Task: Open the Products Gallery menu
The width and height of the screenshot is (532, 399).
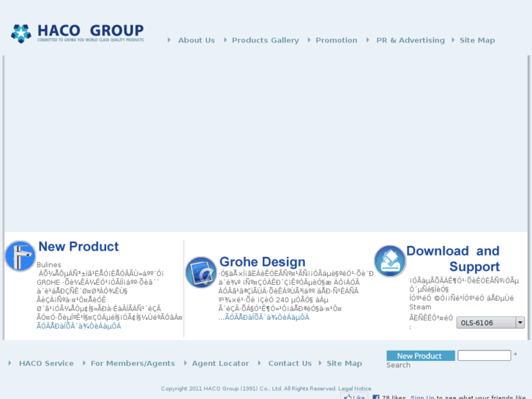Action: pyautogui.click(x=266, y=40)
